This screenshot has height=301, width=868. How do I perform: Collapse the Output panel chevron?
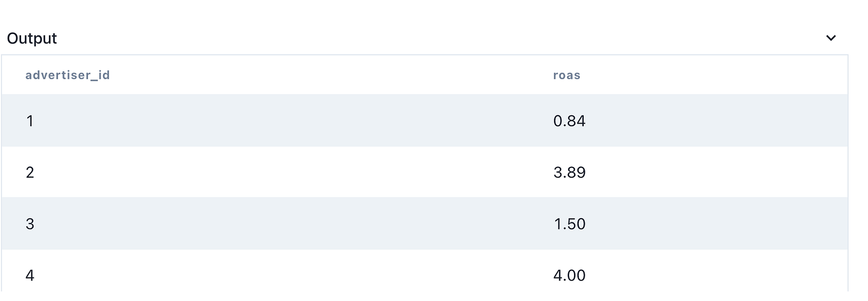click(x=831, y=38)
